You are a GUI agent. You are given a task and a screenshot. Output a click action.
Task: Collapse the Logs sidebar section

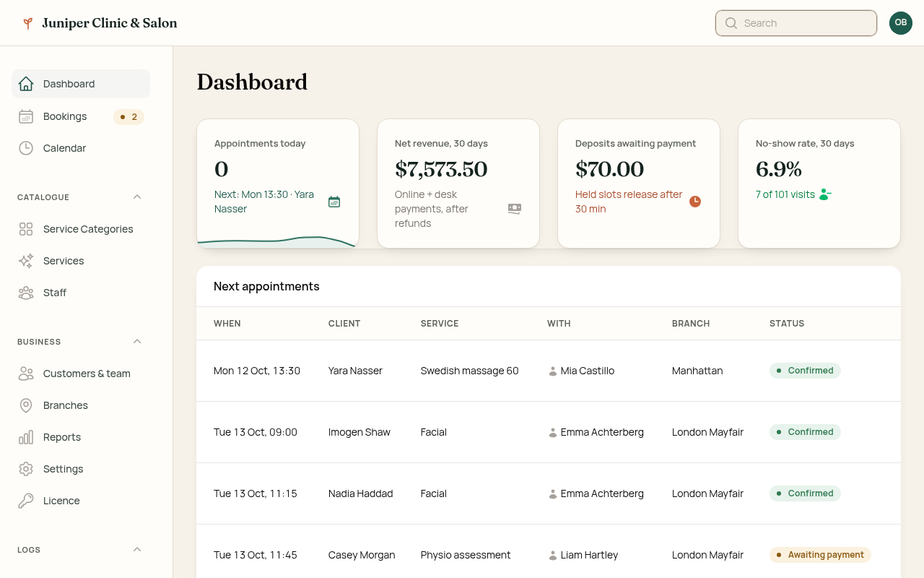pos(137,550)
